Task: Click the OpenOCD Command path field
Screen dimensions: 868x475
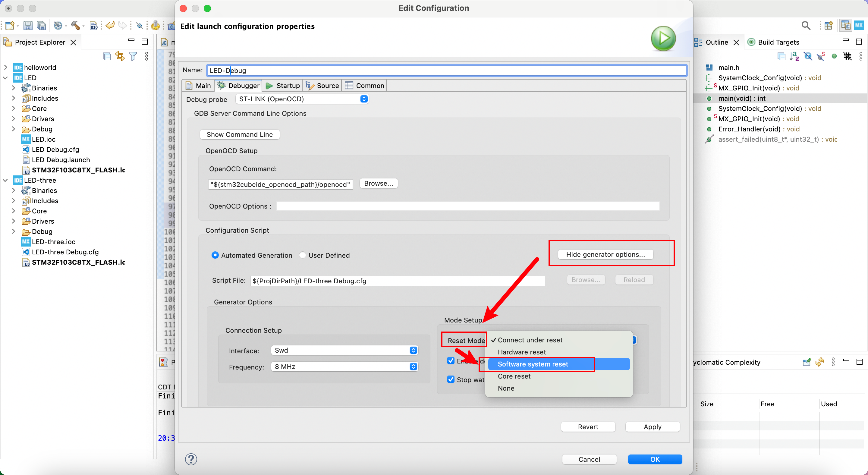Action: [x=280, y=184]
